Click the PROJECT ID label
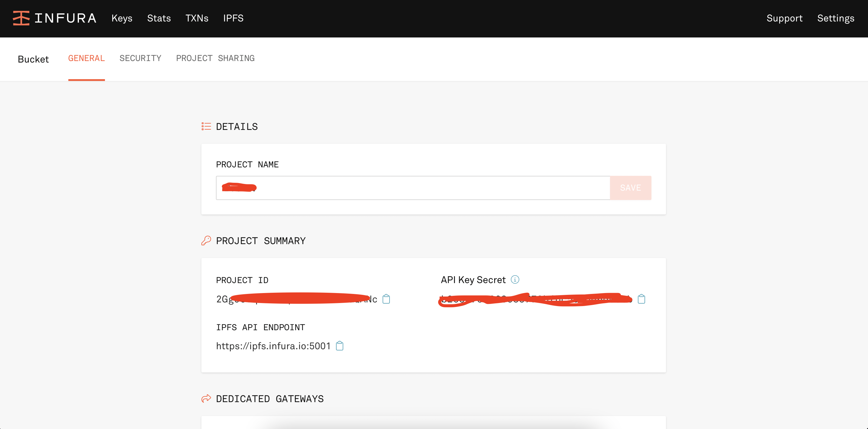This screenshot has width=868, height=429. pyautogui.click(x=242, y=280)
